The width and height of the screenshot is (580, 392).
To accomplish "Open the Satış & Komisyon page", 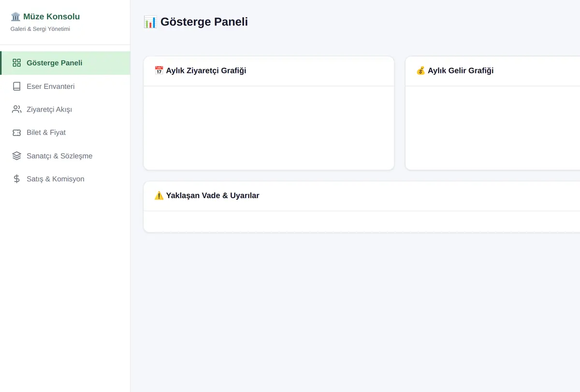I will click(65, 179).
